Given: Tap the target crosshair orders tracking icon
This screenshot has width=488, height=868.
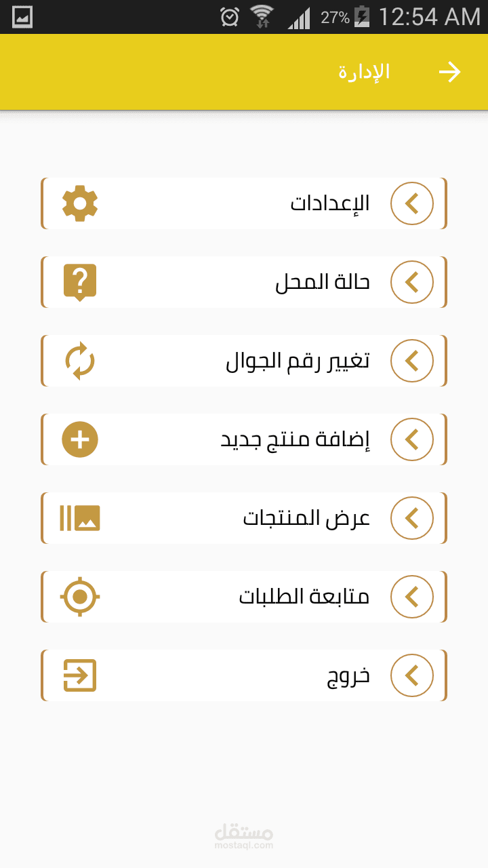Looking at the screenshot, I should 80,597.
